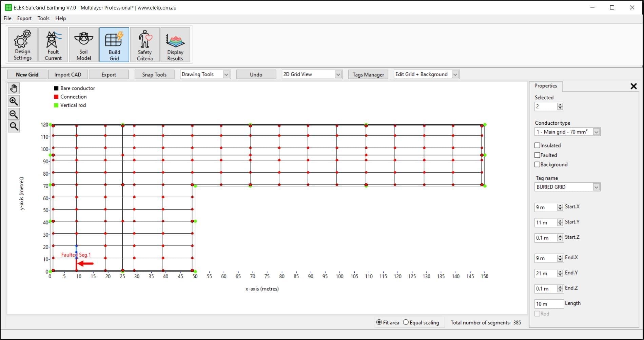
Task: Open the Safety Criteria settings
Action: (x=144, y=44)
